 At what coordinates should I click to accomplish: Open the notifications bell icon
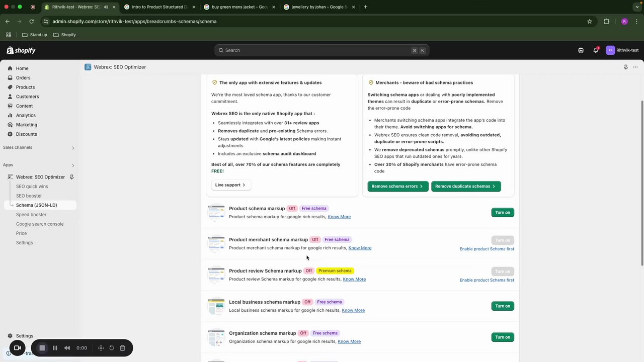(x=596, y=50)
